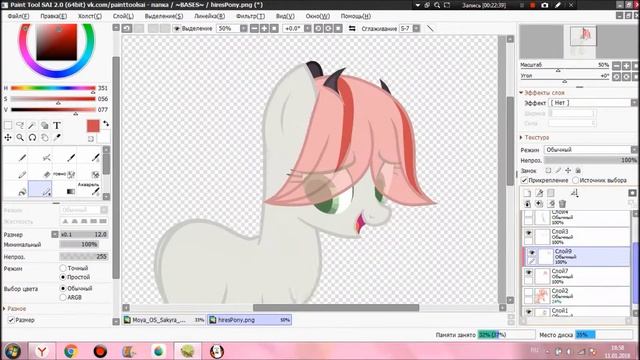
Task: Toggle the Размер checkbox
Action: (x=11, y=320)
